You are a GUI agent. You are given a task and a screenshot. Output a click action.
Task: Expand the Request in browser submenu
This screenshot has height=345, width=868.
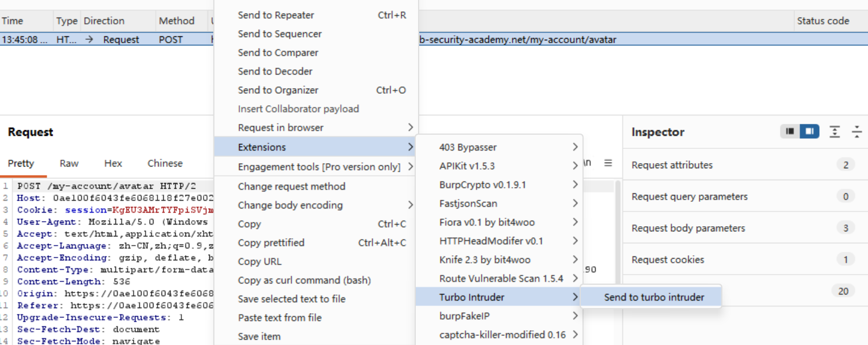[316, 128]
